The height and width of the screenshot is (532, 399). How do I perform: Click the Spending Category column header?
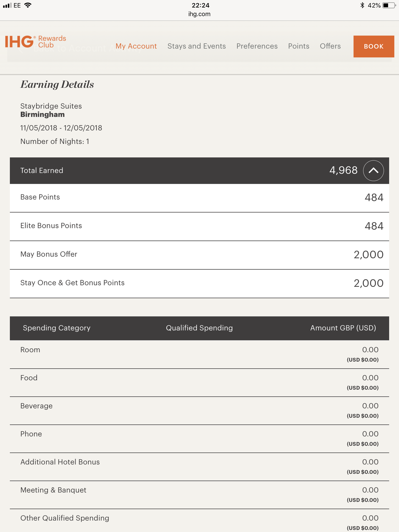click(57, 328)
